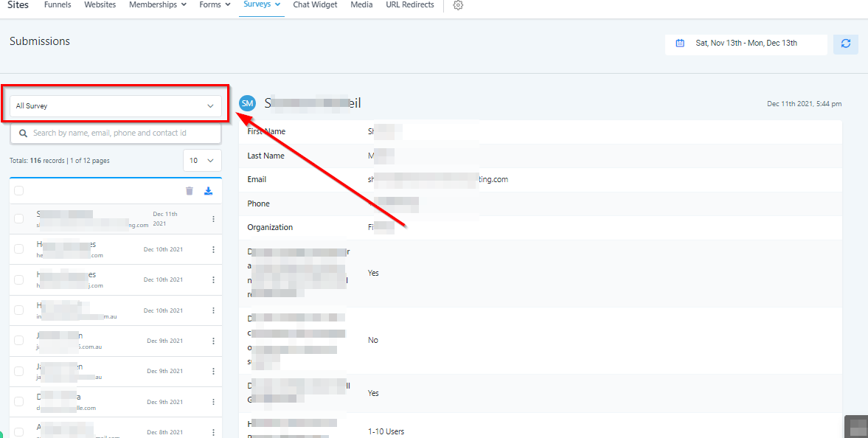Screen dimensions: 868x438
Task: Expand the All Survey dropdown
Action: (x=115, y=106)
